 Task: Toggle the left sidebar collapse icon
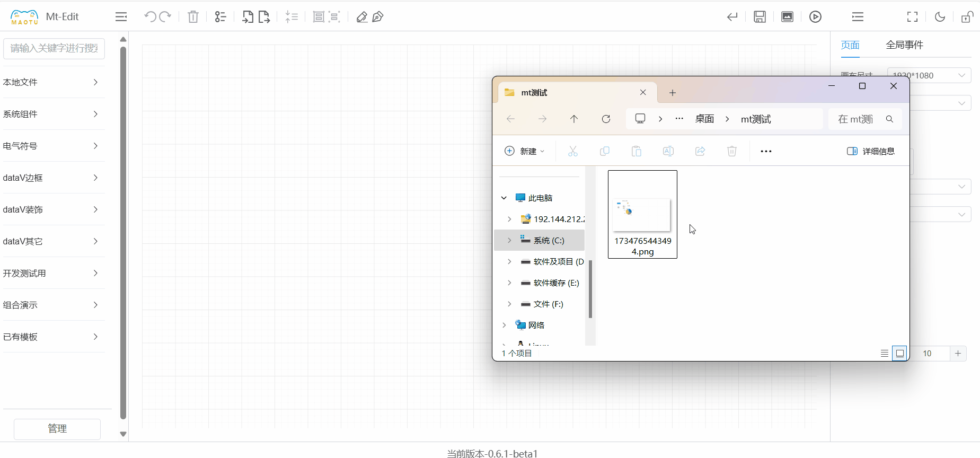[x=121, y=17]
